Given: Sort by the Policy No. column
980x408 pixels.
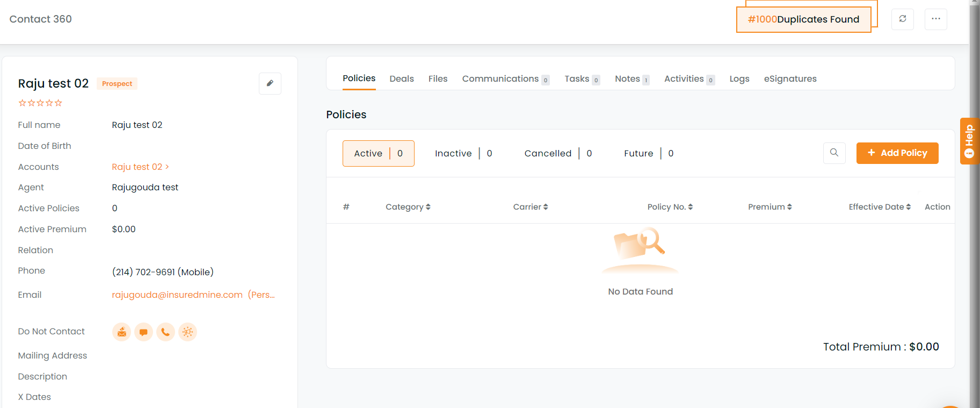Looking at the screenshot, I should click(x=670, y=207).
